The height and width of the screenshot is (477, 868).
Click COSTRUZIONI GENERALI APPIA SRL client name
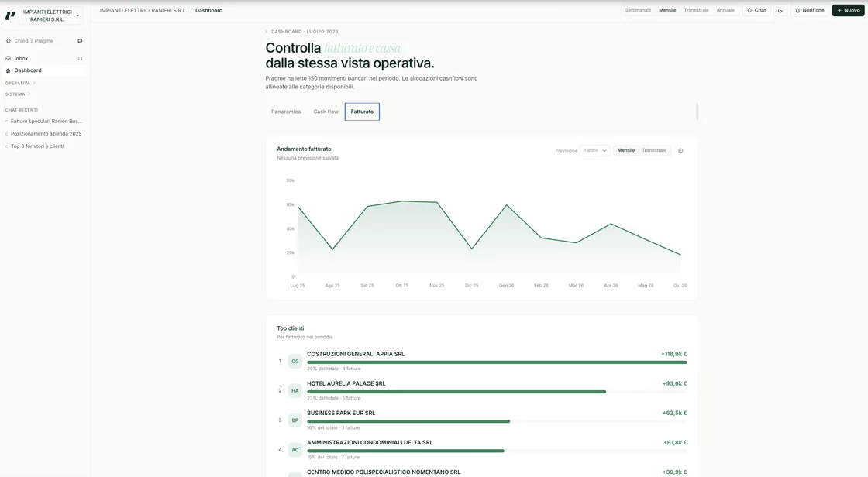pyautogui.click(x=356, y=354)
